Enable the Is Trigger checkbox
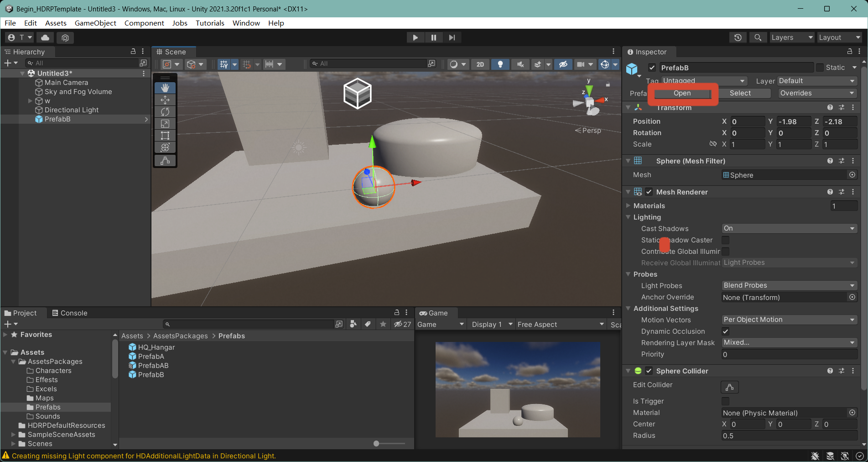 (726, 401)
